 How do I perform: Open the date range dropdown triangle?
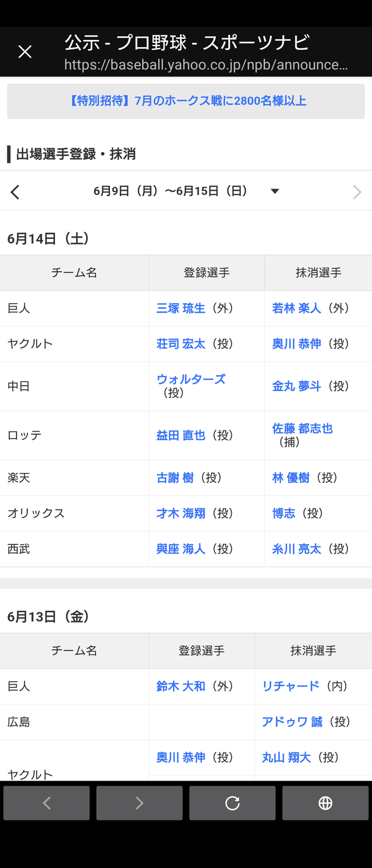[x=275, y=192]
